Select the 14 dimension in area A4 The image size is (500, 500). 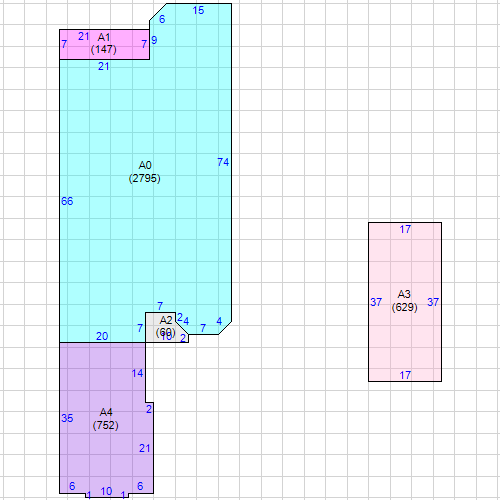[x=137, y=373]
